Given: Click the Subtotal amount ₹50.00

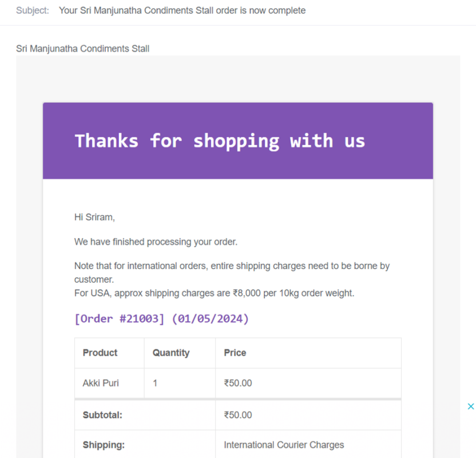Looking at the screenshot, I should point(238,415).
